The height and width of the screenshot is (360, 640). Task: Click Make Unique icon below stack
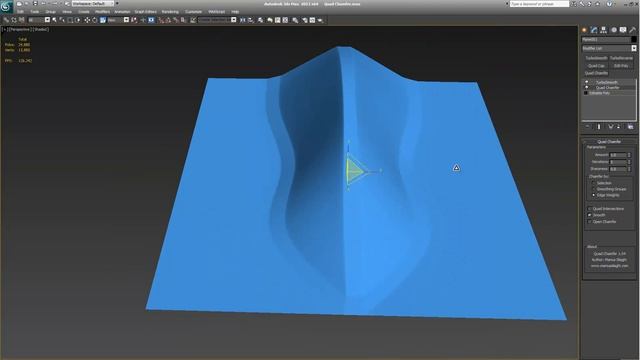click(611, 127)
